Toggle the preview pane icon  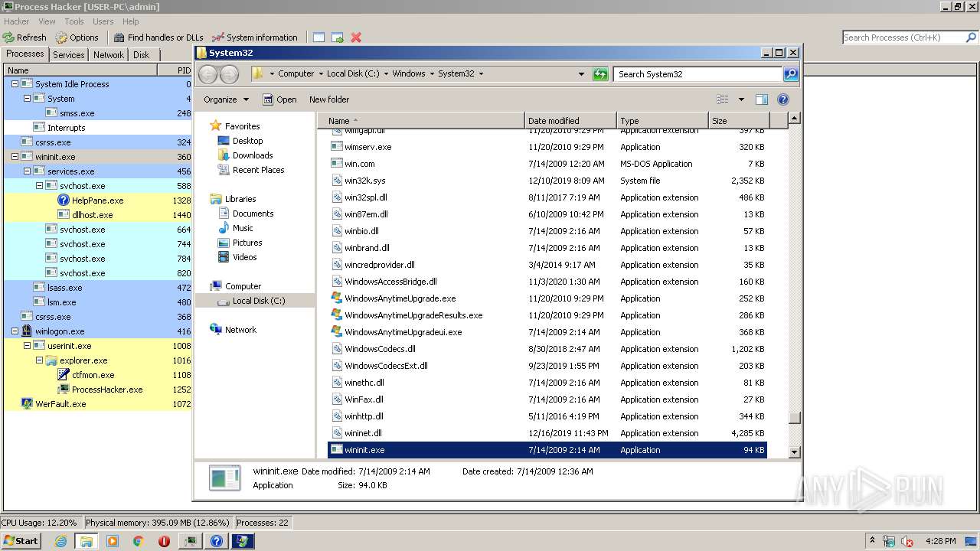pos(762,99)
